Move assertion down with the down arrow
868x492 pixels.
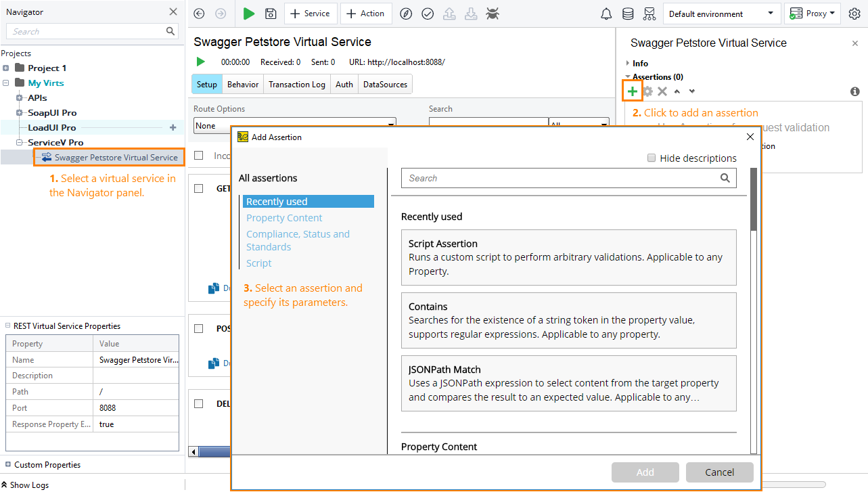point(691,91)
